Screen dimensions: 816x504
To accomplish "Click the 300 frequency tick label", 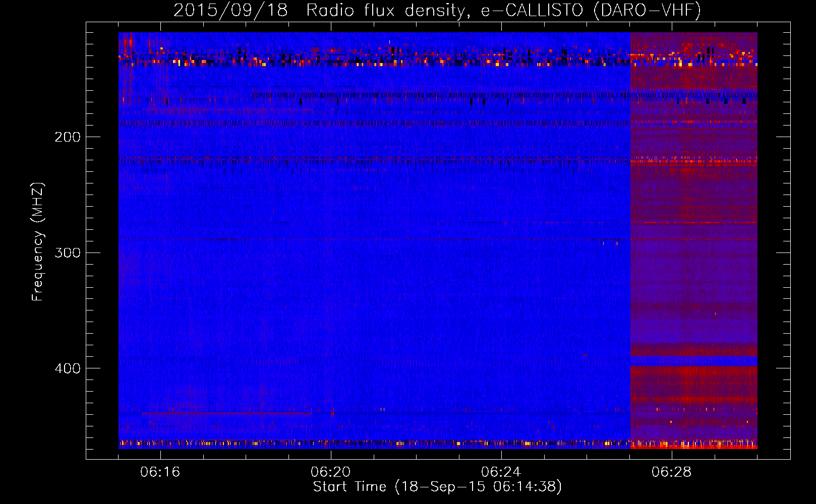I will [68, 253].
